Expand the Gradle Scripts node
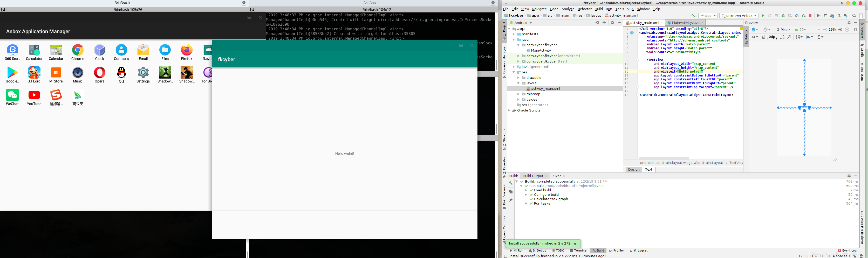The height and width of the screenshot is (258, 868). 509,110
